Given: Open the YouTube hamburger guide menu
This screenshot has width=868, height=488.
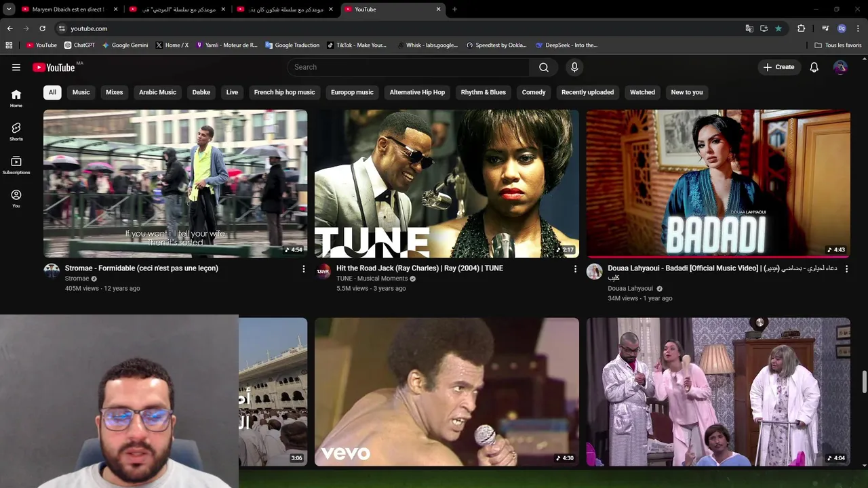Looking at the screenshot, I should click(16, 67).
